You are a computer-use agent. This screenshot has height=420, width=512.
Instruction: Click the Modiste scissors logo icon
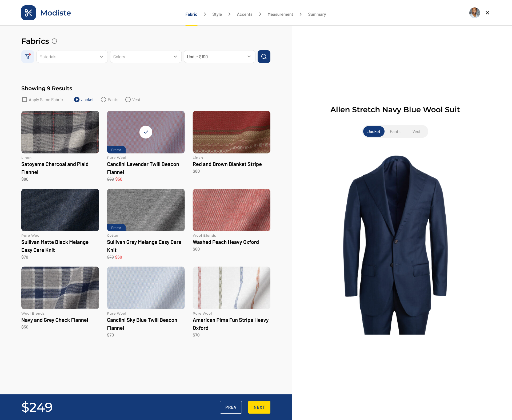pos(29,13)
